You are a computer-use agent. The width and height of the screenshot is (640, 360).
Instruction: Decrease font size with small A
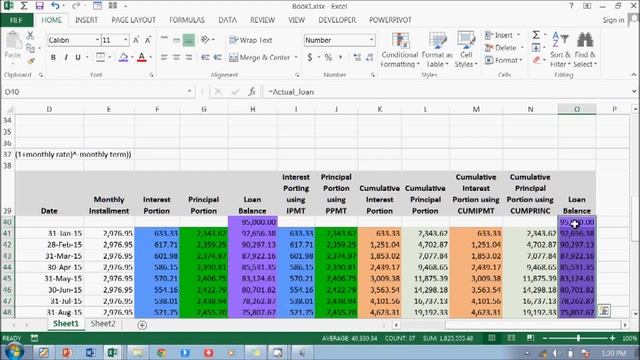(147, 40)
